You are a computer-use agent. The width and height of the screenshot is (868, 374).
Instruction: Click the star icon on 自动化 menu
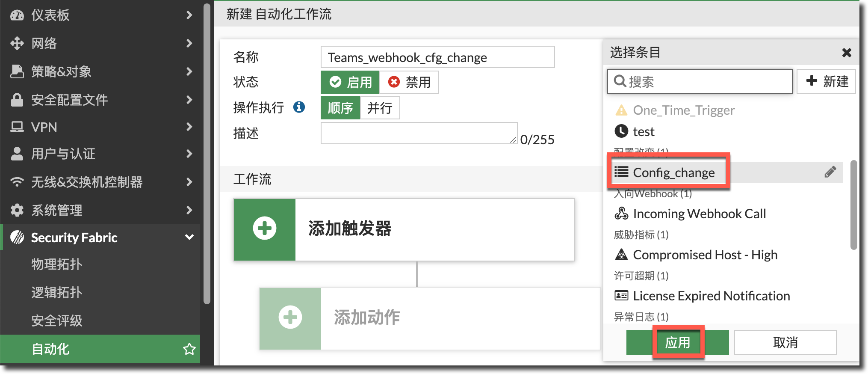click(x=189, y=349)
